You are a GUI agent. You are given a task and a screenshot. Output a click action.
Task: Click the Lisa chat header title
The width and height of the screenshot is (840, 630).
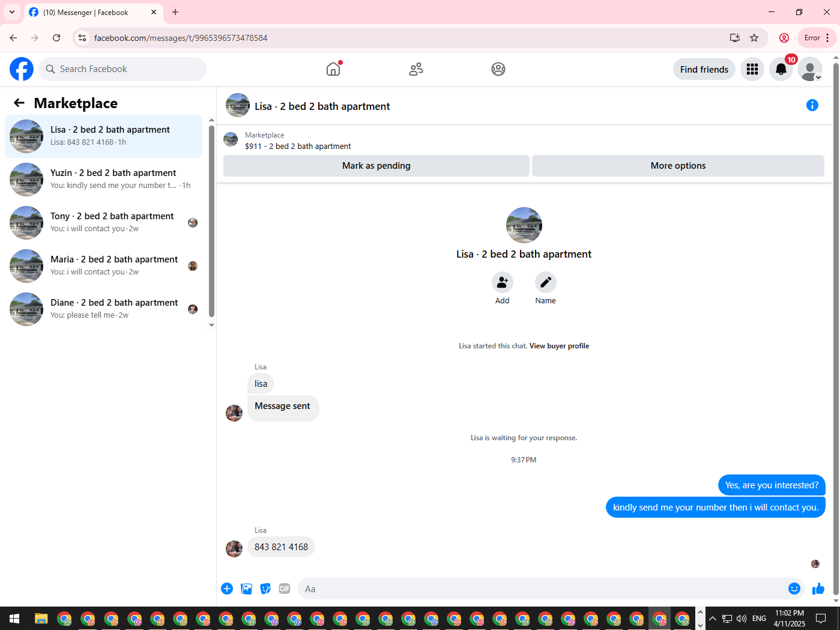[322, 106]
